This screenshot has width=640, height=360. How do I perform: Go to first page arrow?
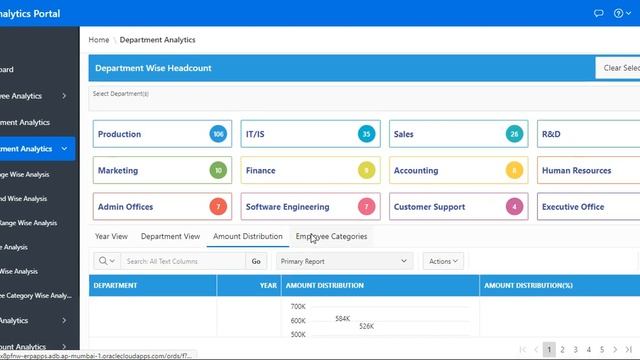(522, 349)
